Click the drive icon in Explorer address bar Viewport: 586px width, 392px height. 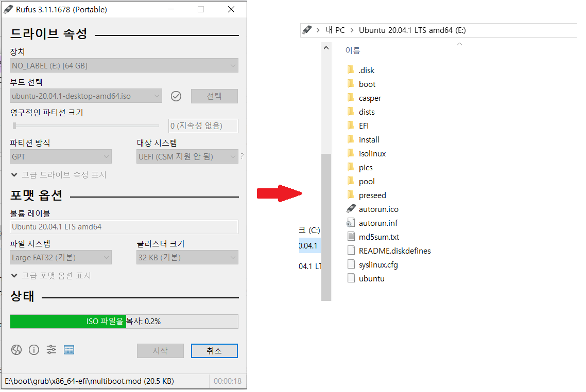(307, 30)
